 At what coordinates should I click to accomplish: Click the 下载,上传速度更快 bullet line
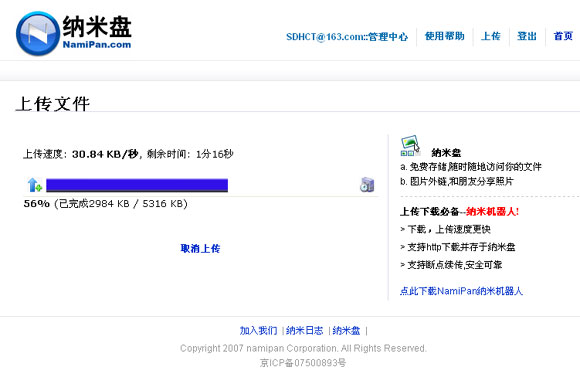(x=445, y=229)
